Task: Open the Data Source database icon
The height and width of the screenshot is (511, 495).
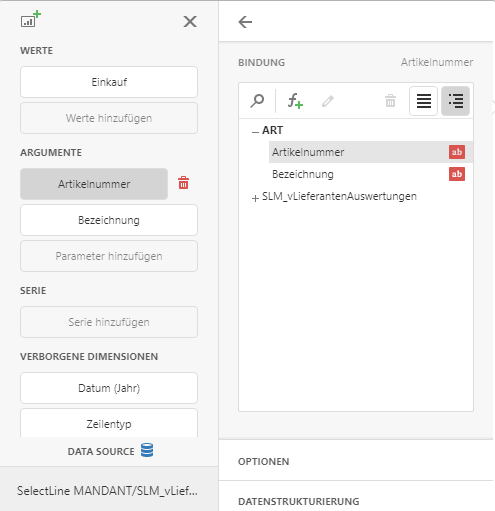Action: [147, 450]
